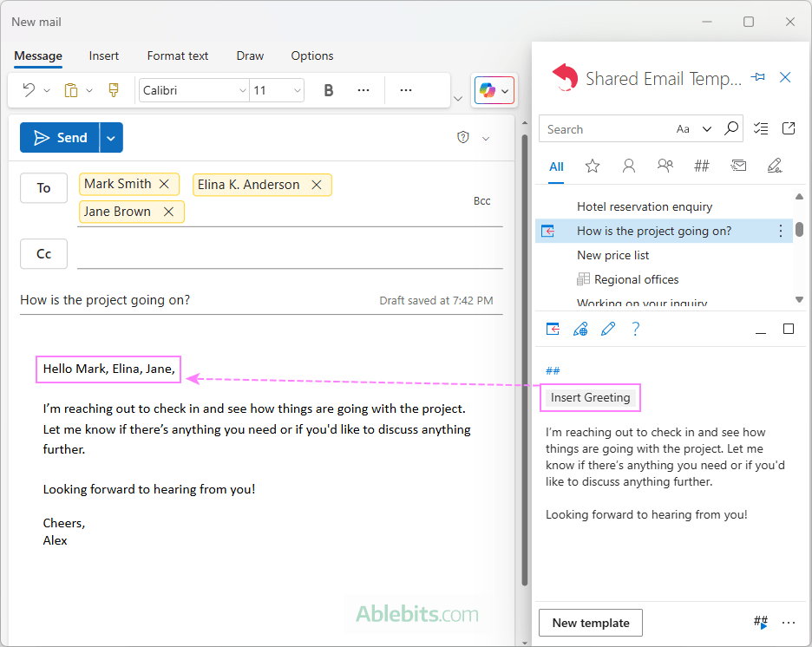The width and height of the screenshot is (812, 647).
Task: Select the Format Painter icon
Action: [114, 90]
